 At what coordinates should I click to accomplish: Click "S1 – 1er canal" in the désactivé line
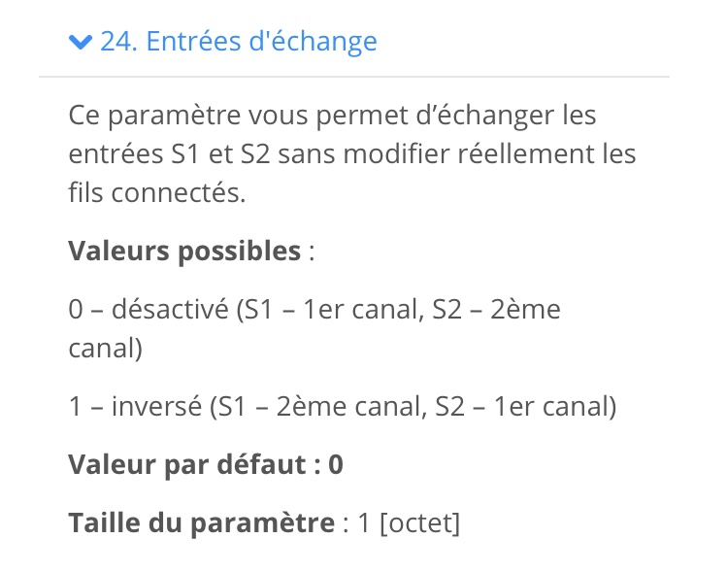point(332,310)
